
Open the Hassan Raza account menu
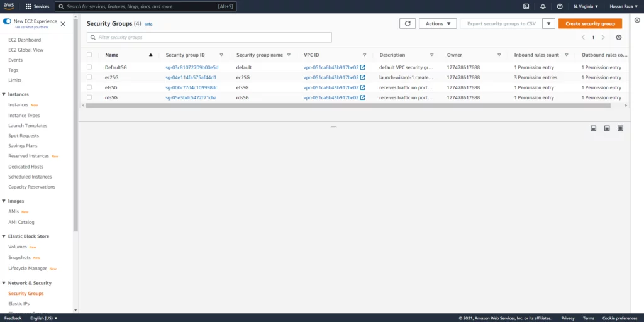point(624,6)
